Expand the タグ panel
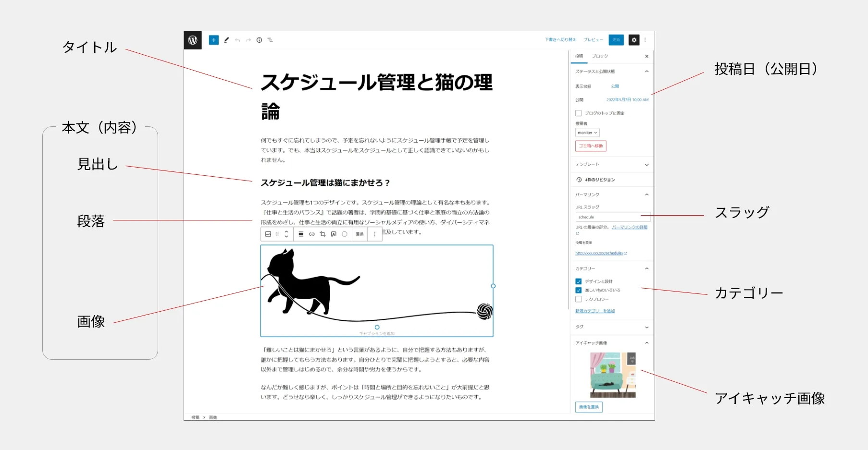 611,327
